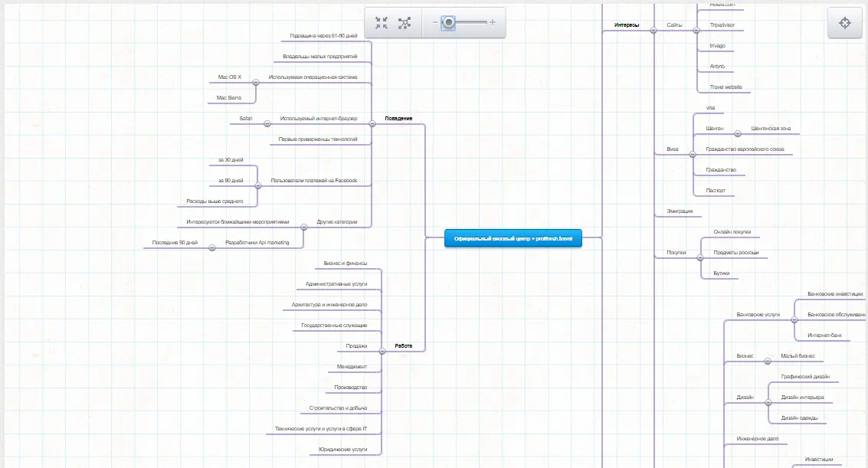This screenshot has height=468, width=868.
Task: Collapse the Виза branch
Action: (x=692, y=154)
